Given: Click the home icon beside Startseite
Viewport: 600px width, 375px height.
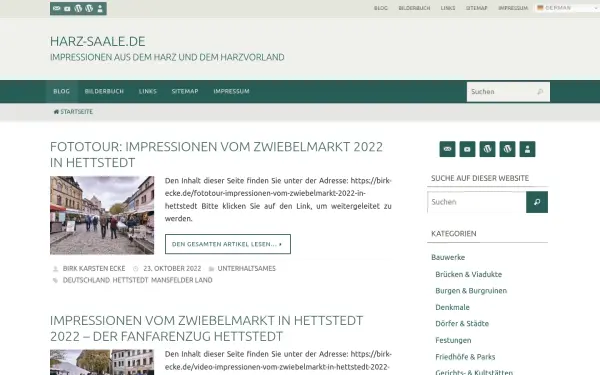Looking at the screenshot, I should [x=56, y=112].
